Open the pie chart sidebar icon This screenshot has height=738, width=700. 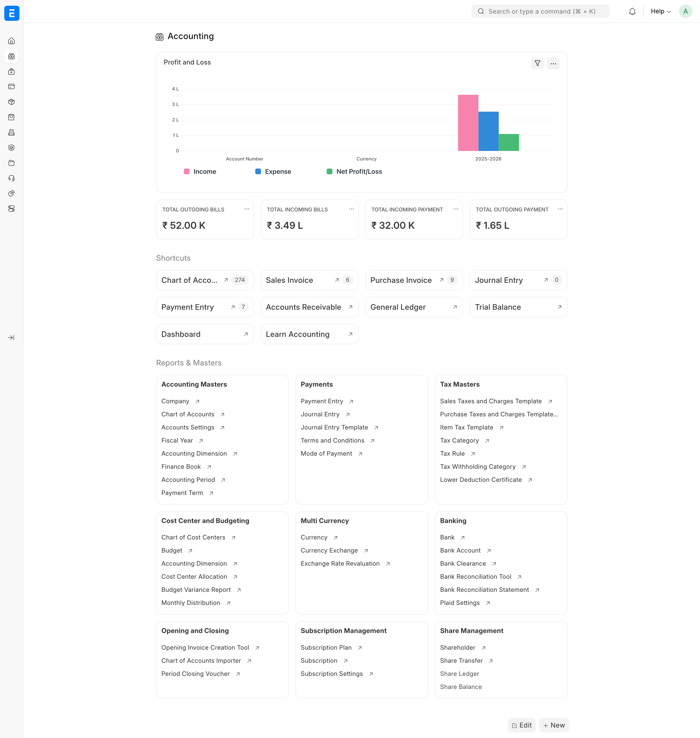12,193
